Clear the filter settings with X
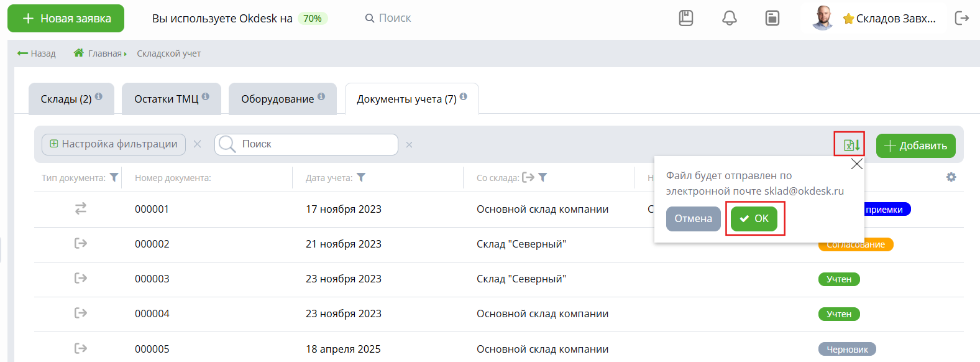980x362 pixels. 197,144
